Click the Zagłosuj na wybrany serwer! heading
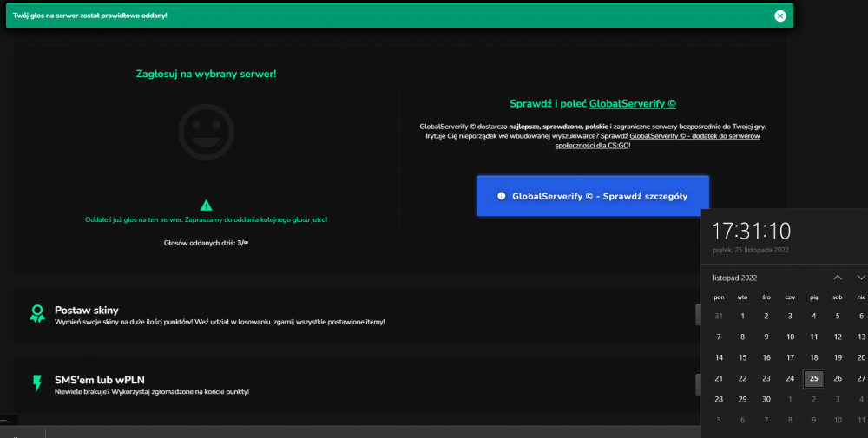Image resolution: width=868 pixels, height=438 pixels. (x=206, y=74)
